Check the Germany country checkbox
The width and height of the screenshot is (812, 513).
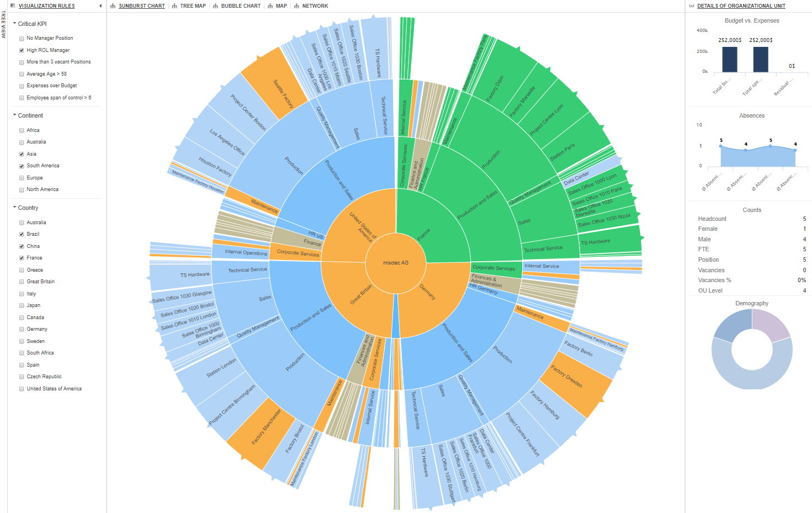(22, 329)
